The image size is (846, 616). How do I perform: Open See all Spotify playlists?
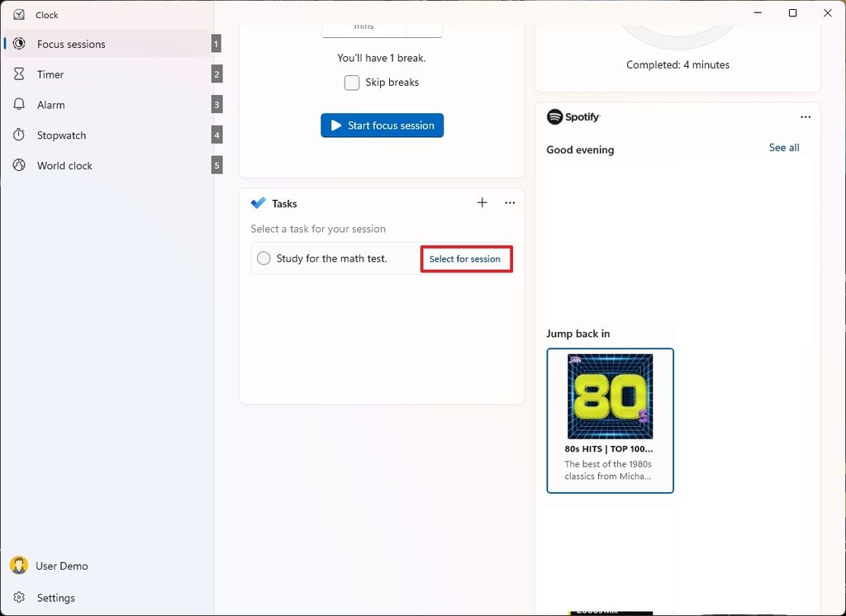click(x=783, y=147)
